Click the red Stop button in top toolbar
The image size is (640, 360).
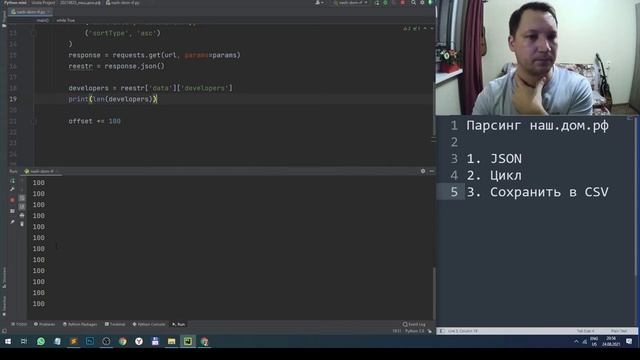[402, 3]
